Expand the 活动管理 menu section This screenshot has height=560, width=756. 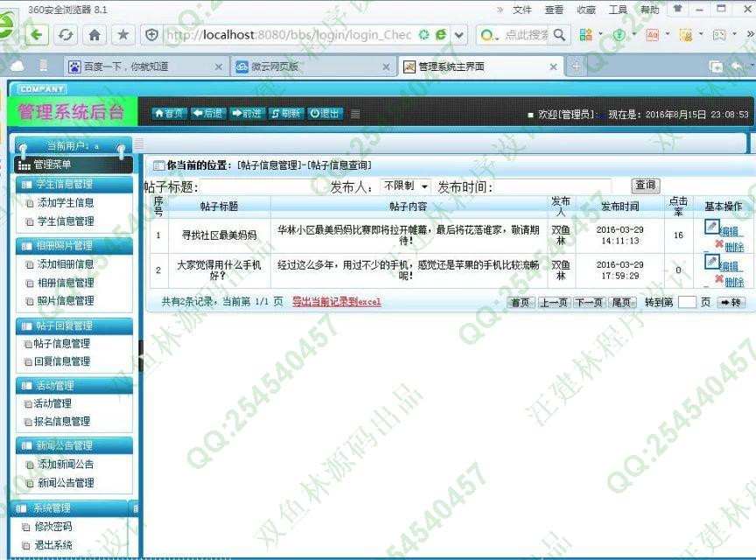[x=73, y=386]
